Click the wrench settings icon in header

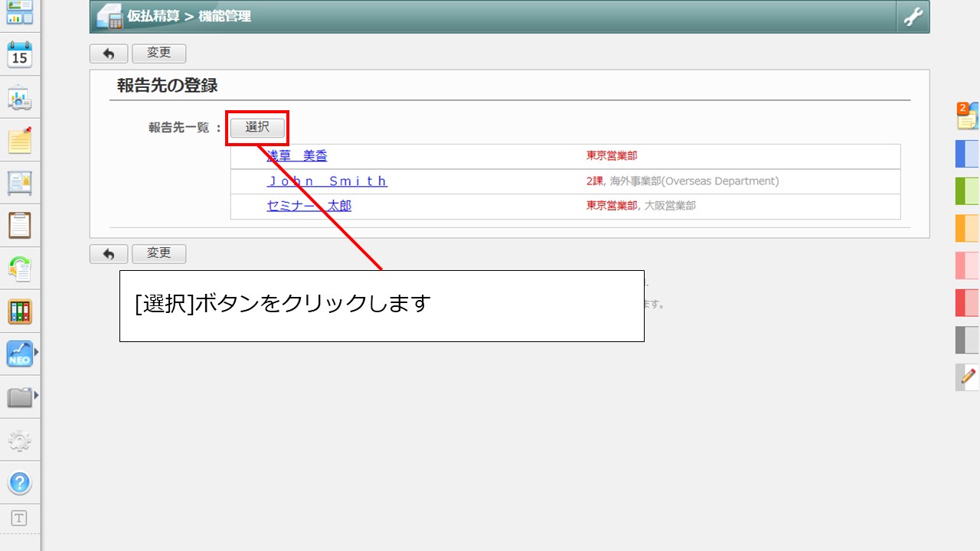tap(913, 17)
